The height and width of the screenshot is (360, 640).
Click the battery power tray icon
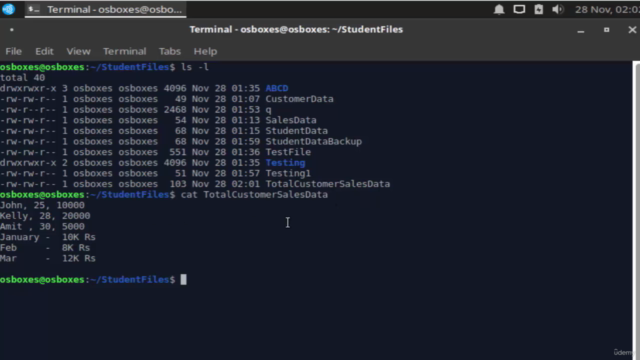(x=538, y=9)
